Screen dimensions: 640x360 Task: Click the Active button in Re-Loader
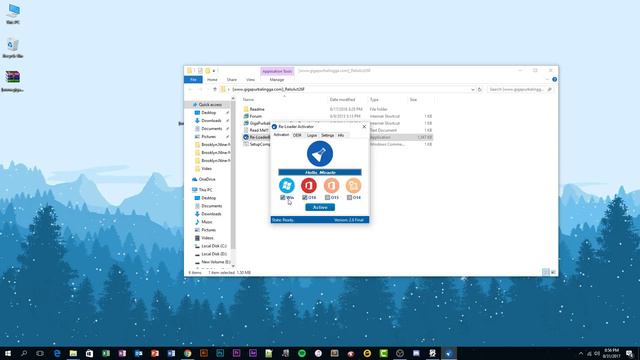(x=320, y=207)
